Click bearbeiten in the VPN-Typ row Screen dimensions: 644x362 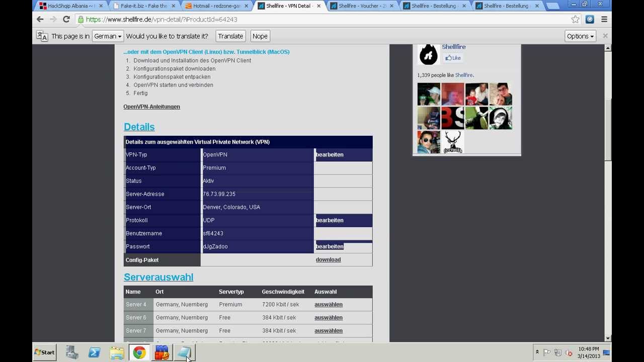point(330,155)
